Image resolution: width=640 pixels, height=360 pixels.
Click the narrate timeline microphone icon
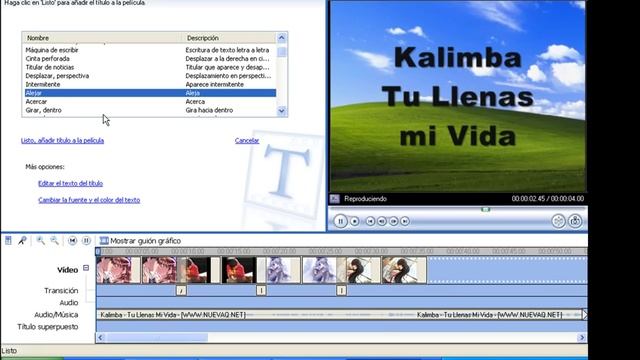coord(22,240)
